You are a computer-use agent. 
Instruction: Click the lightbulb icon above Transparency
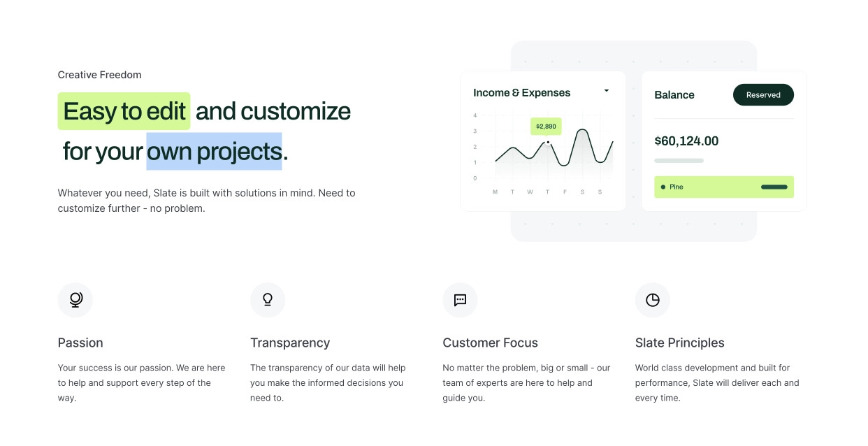click(268, 300)
